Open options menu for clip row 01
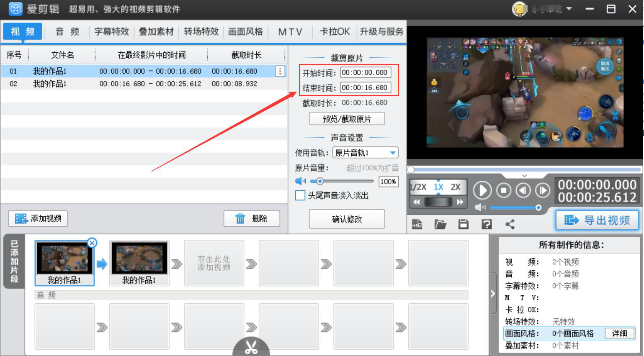Screen dimensions: 644x356 click(x=280, y=71)
